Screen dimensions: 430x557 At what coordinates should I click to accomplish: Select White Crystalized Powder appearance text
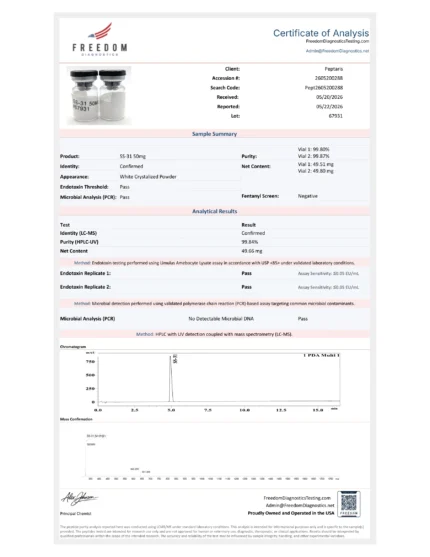point(148,177)
